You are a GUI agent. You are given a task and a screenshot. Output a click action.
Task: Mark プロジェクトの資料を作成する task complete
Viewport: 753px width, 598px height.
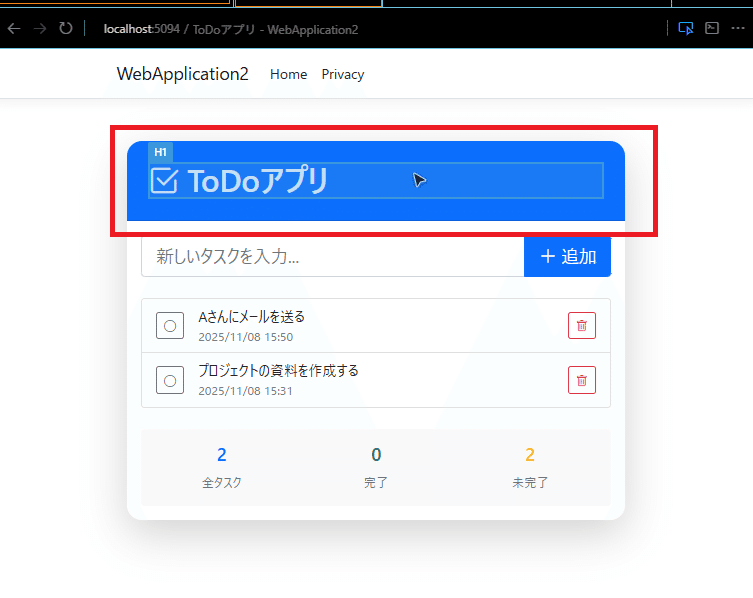click(170, 380)
